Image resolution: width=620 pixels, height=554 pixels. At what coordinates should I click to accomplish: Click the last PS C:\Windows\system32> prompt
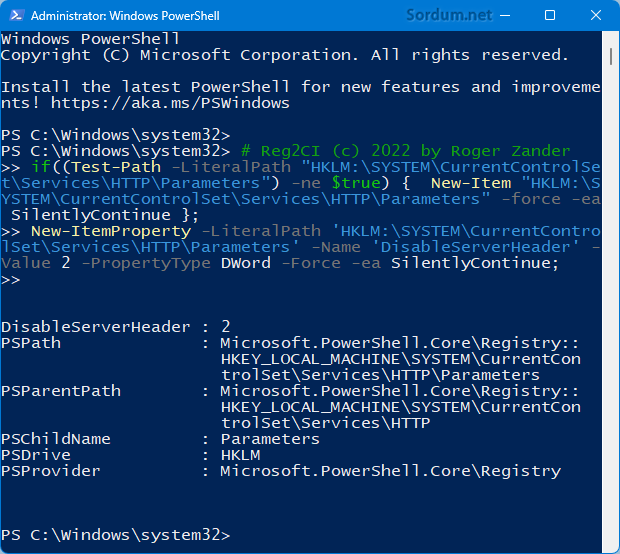[116, 534]
